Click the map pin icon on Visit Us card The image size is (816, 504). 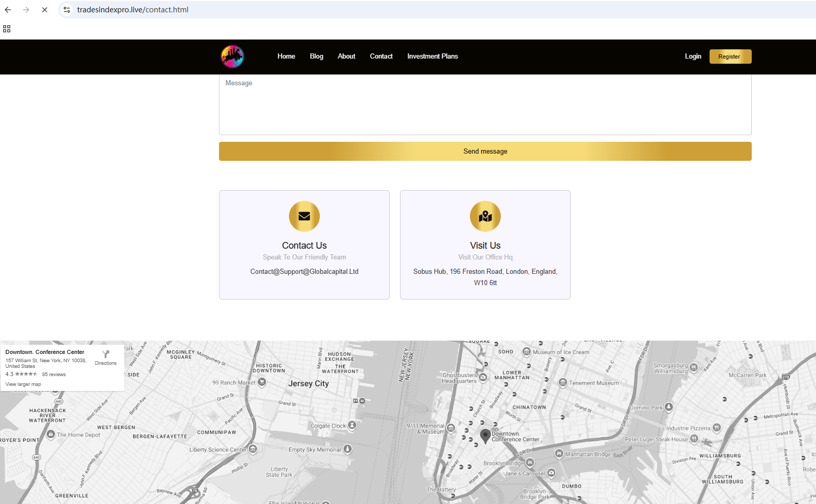click(485, 216)
